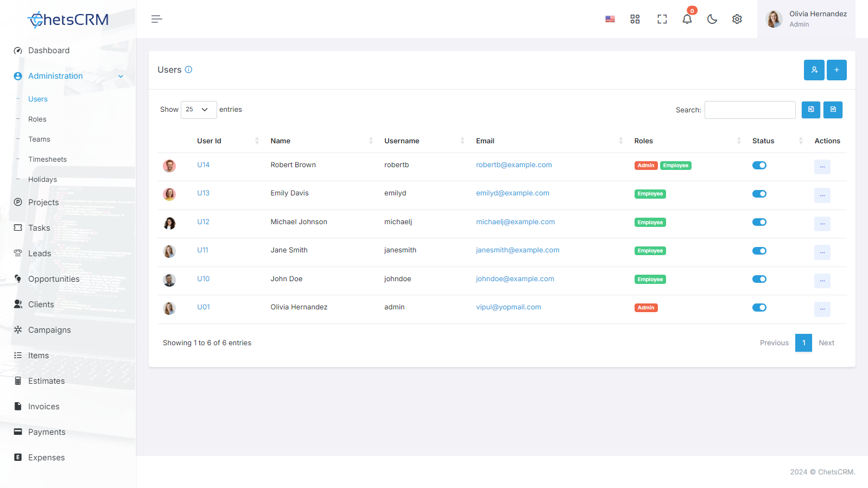This screenshot has height=488, width=868.
Task: Open Dashboard in sidebar
Action: click(x=49, y=50)
